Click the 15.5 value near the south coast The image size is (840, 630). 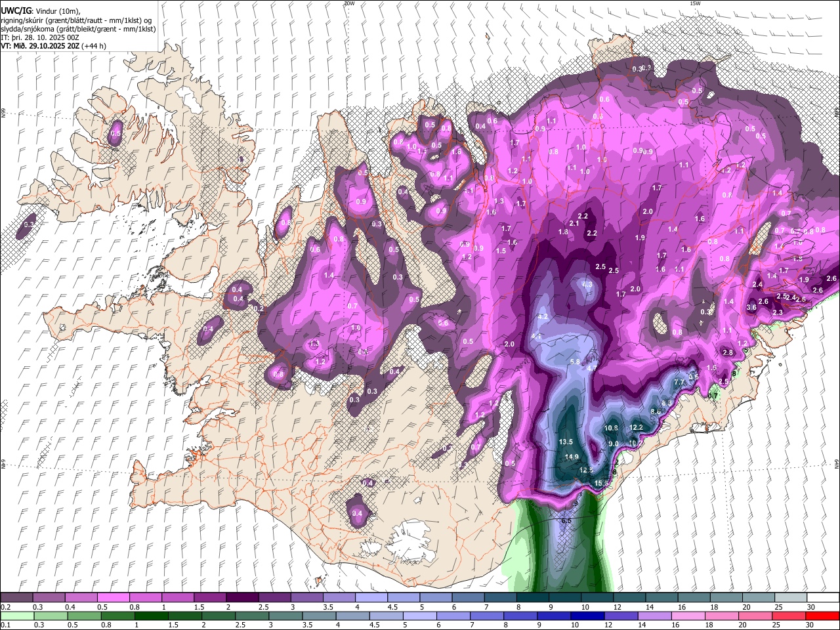click(x=601, y=484)
